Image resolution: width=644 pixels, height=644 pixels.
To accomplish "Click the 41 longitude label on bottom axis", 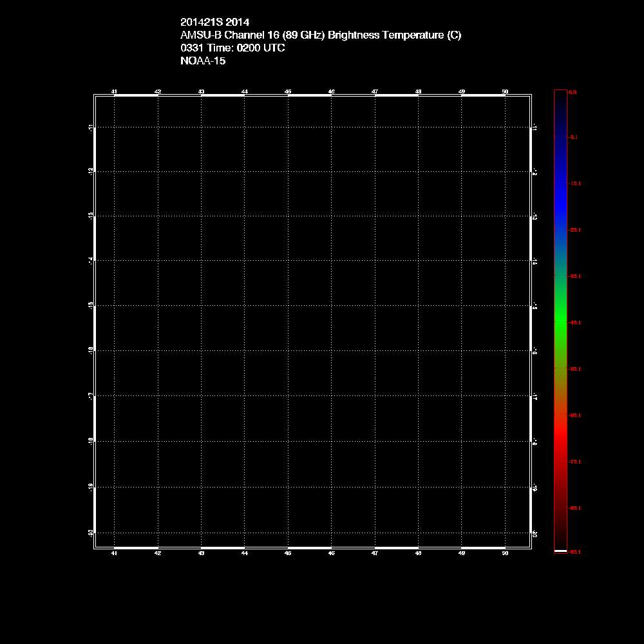I will point(114,553).
